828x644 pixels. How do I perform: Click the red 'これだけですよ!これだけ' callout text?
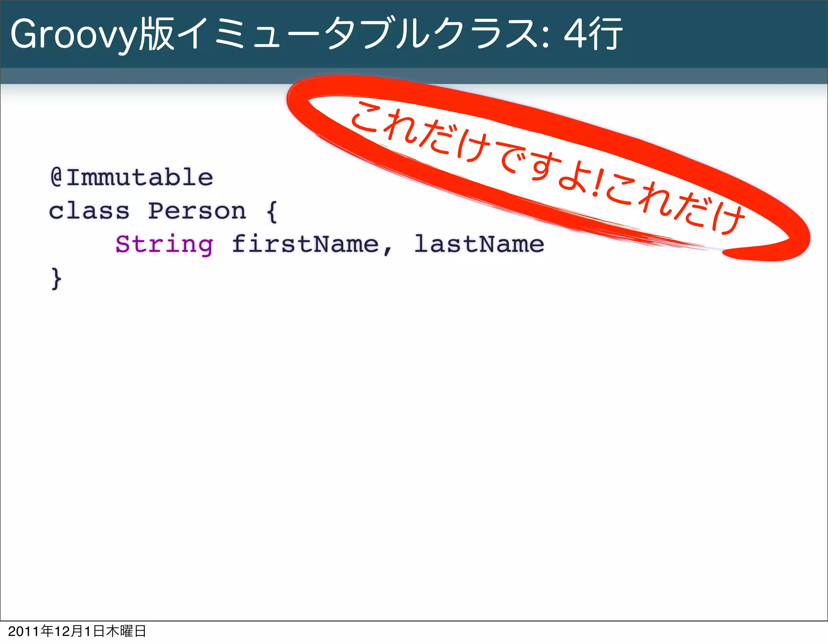(548, 168)
